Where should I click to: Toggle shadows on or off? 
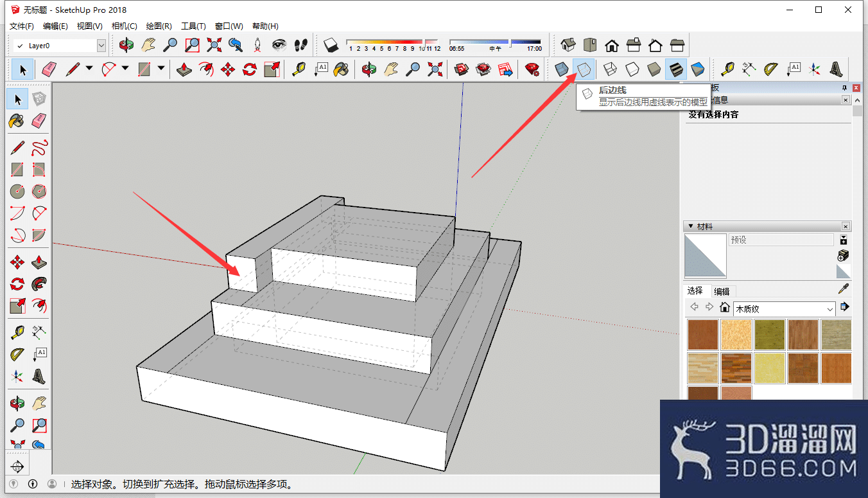(x=331, y=45)
